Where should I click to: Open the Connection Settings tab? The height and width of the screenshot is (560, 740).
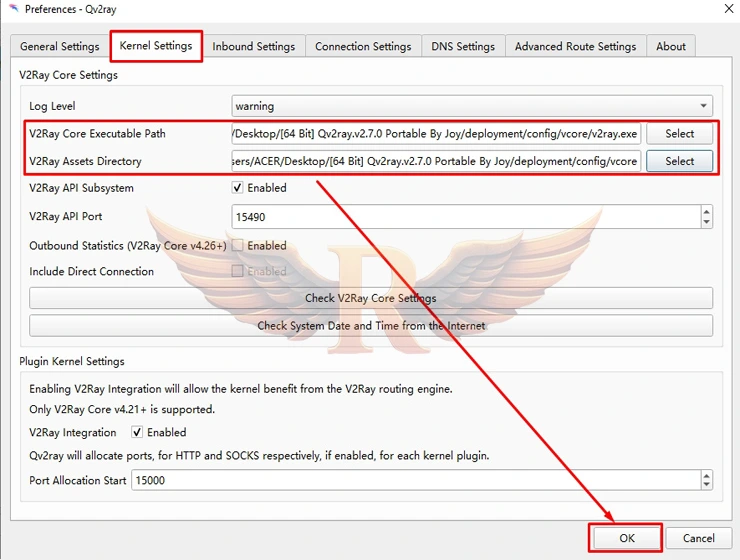pos(363,46)
